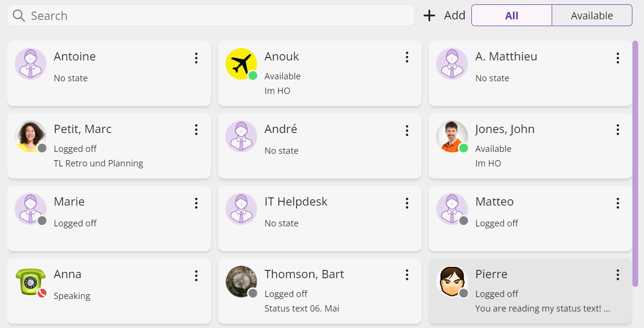Open the kebab menu on Jones, John card
The height and width of the screenshot is (328, 644).
coord(617,130)
